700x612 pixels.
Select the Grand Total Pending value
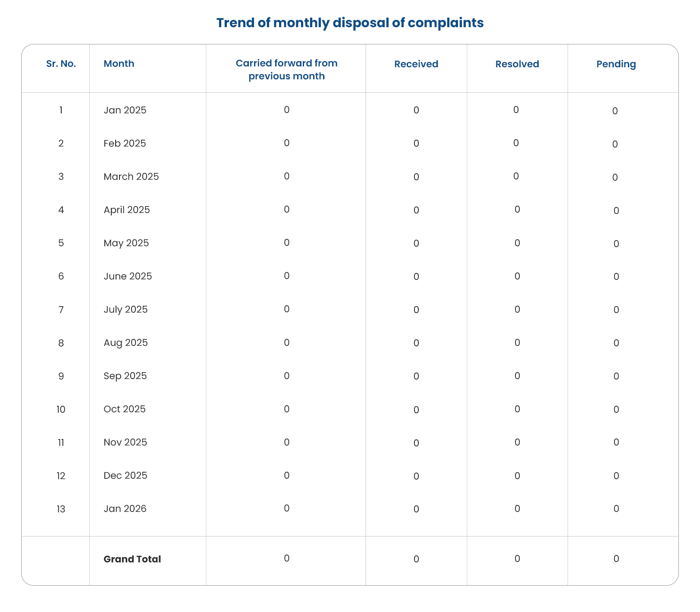coord(616,559)
